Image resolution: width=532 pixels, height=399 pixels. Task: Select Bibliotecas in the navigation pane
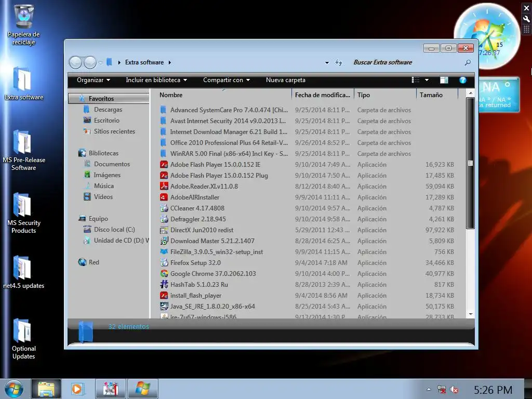click(103, 153)
